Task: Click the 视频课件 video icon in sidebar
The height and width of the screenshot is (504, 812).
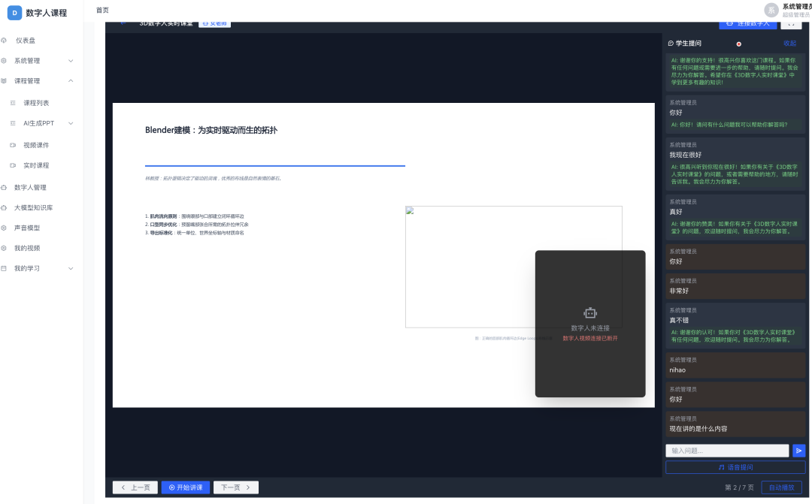Action: click(x=13, y=146)
